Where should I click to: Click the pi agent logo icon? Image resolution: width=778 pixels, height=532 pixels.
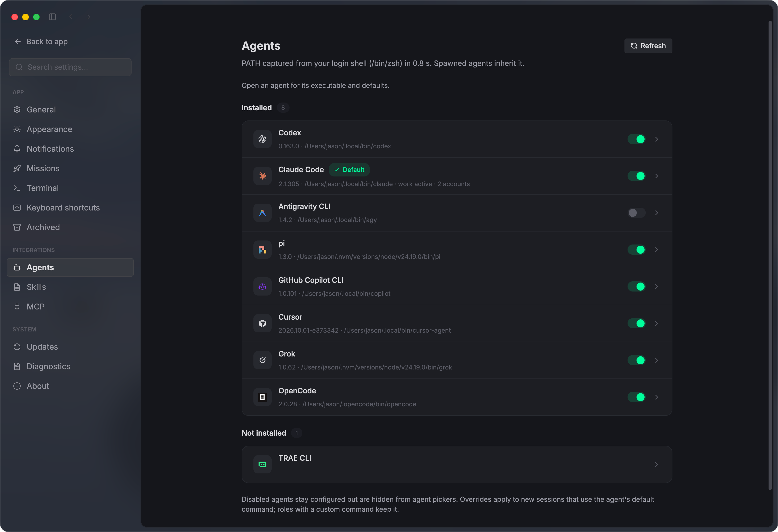262,249
